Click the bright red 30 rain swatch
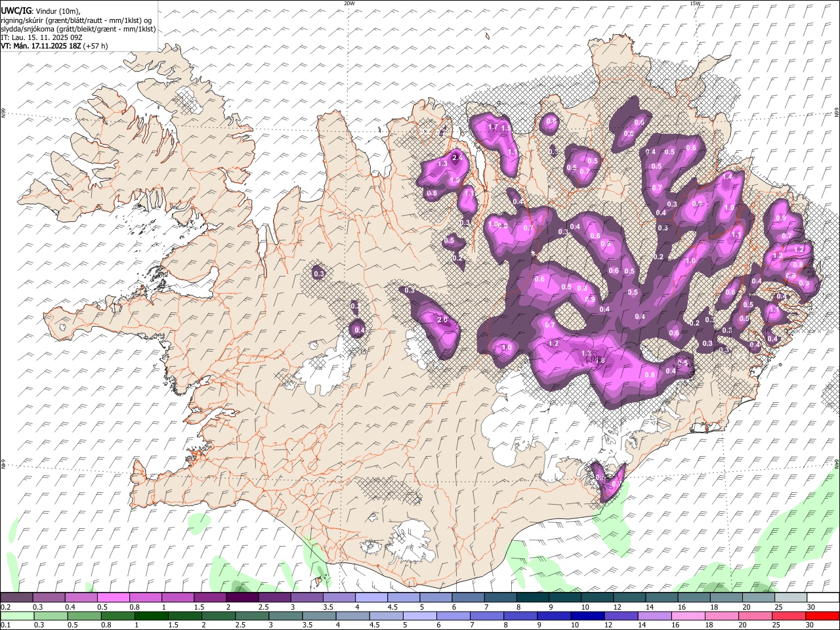 click(x=822, y=616)
